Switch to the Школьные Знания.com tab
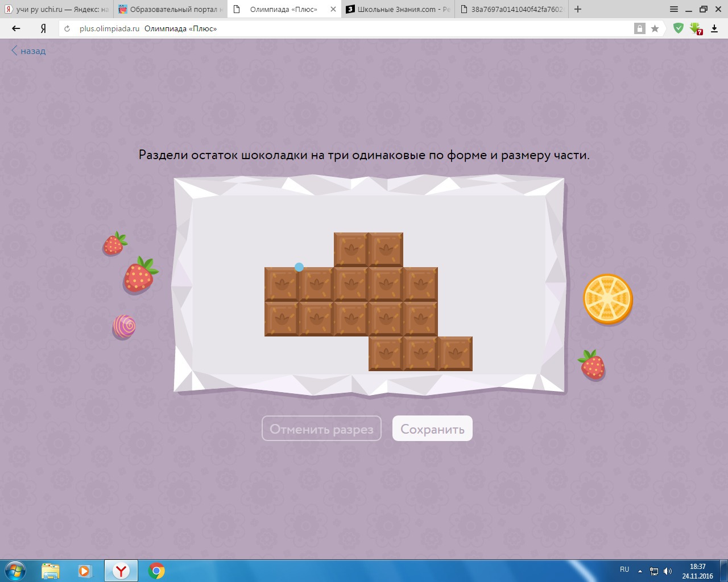The height and width of the screenshot is (582, 728). 398,9
